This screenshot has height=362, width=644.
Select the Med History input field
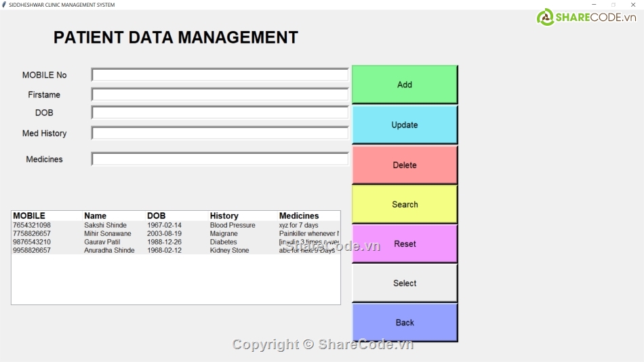tap(220, 134)
